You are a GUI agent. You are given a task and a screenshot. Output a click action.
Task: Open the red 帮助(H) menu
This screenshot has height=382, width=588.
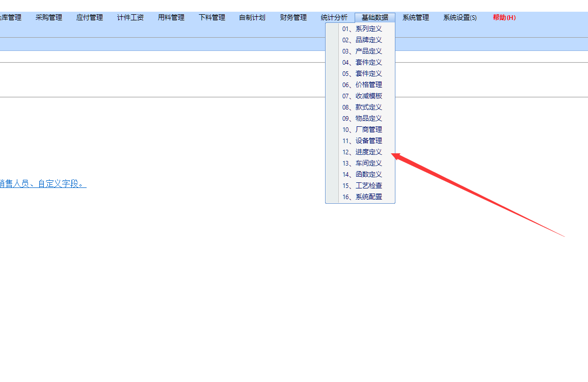click(x=504, y=17)
